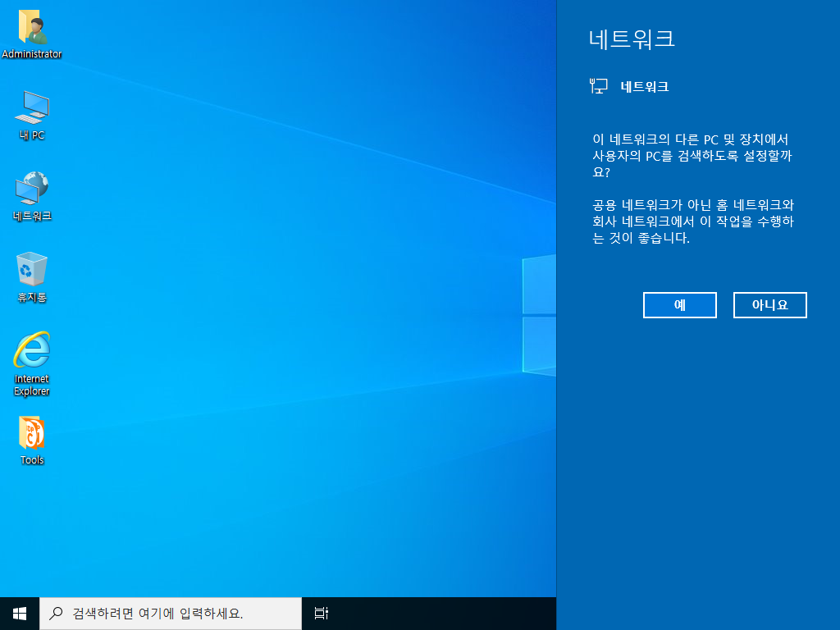
Task: Focus the taskbar search input field
Action: point(171,614)
